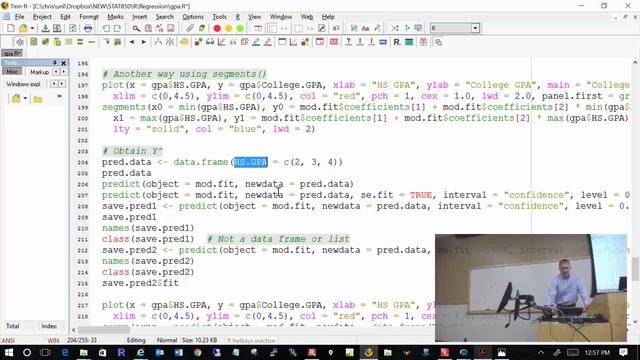
Task: Click the highlighted HS.GPA text on line 204
Action: pyautogui.click(x=250, y=162)
